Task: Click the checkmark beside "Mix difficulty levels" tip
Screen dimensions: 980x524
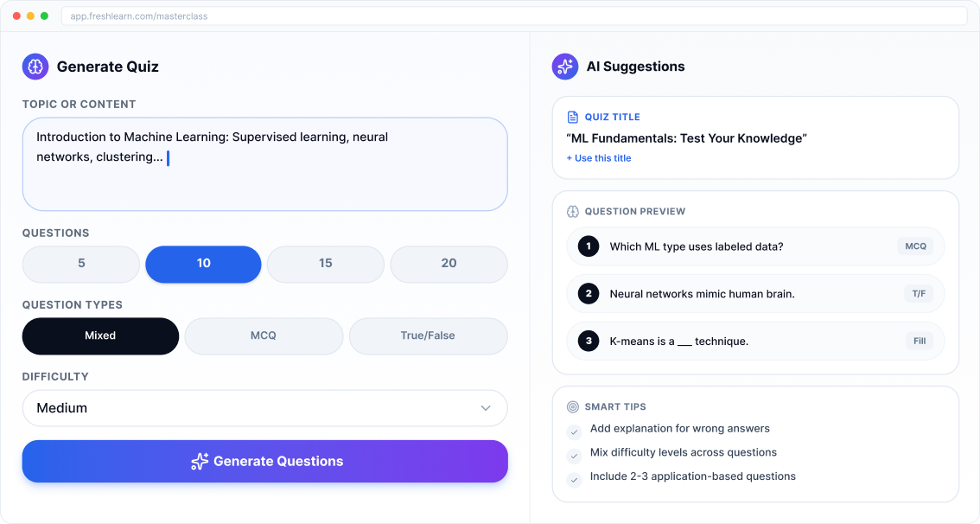Action: (x=574, y=453)
